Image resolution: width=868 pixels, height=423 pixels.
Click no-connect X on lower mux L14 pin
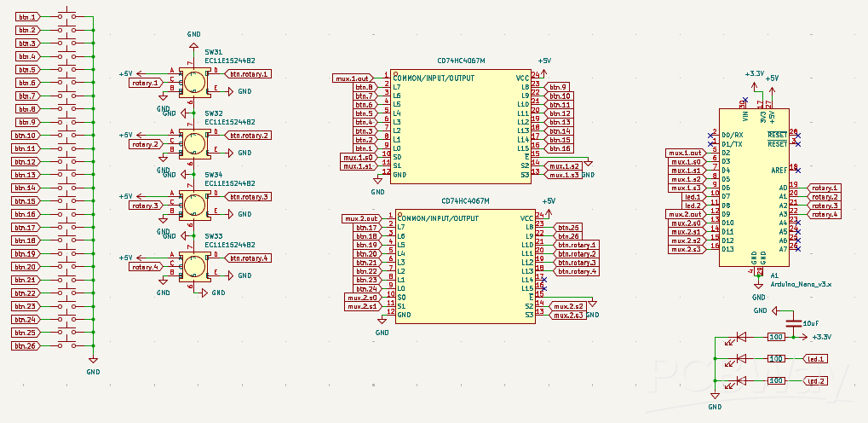tap(544, 280)
